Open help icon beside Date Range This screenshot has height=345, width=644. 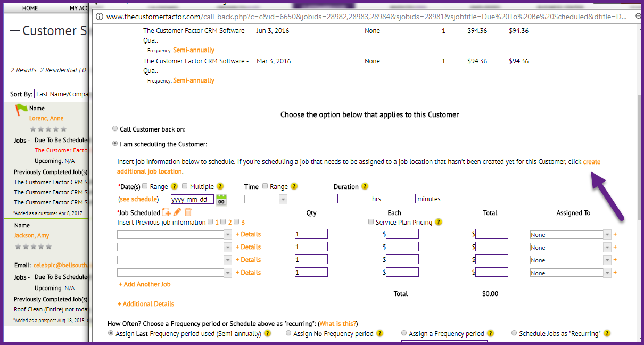[x=175, y=187]
